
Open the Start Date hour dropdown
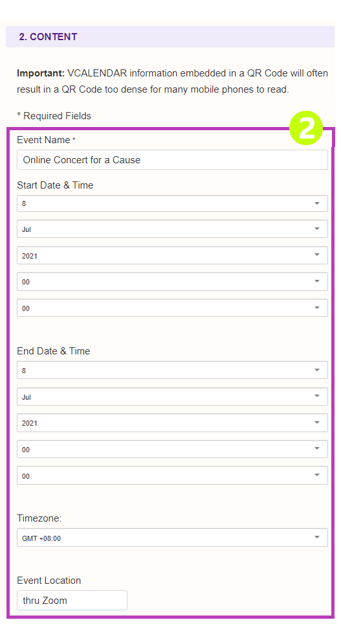172,282
